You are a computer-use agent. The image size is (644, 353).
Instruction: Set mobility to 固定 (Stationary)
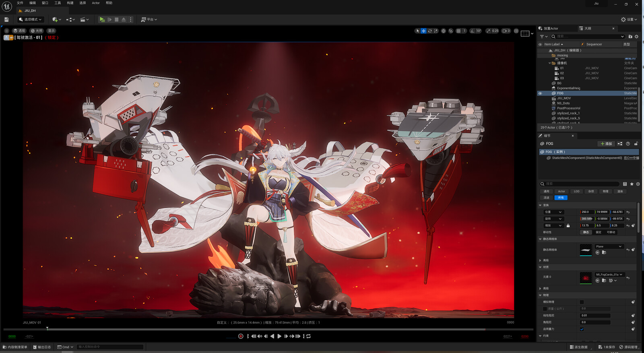click(599, 232)
